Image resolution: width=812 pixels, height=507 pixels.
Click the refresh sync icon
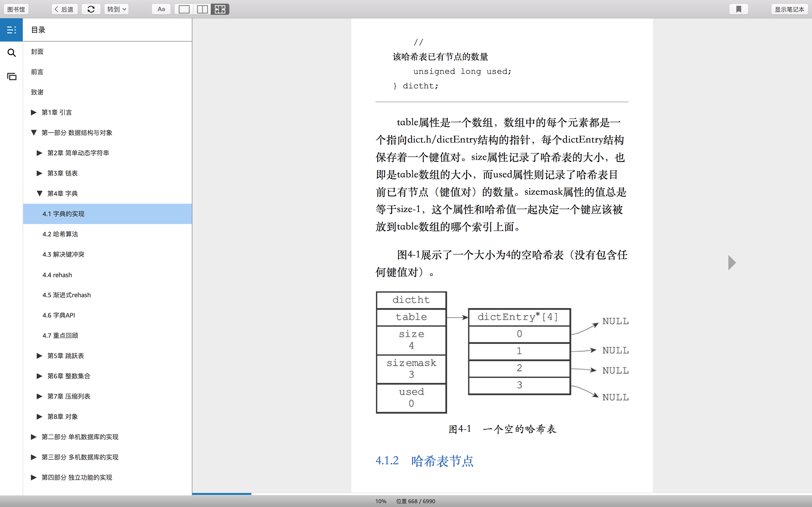[91, 9]
